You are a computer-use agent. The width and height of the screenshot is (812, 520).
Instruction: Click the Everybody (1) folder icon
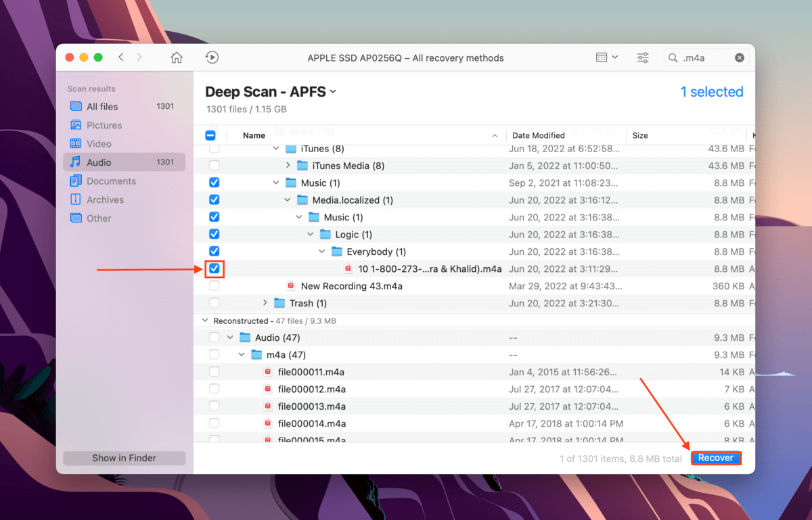(337, 252)
